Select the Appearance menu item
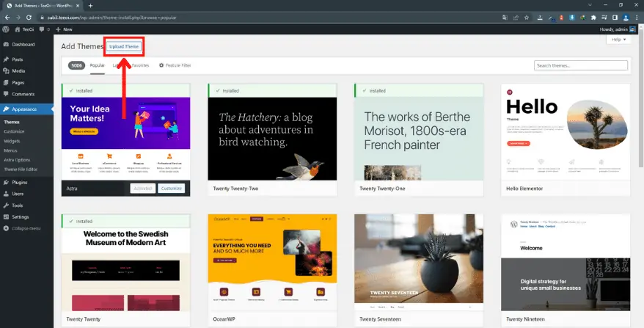This screenshot has width=644, height=328. click(26, 109)
